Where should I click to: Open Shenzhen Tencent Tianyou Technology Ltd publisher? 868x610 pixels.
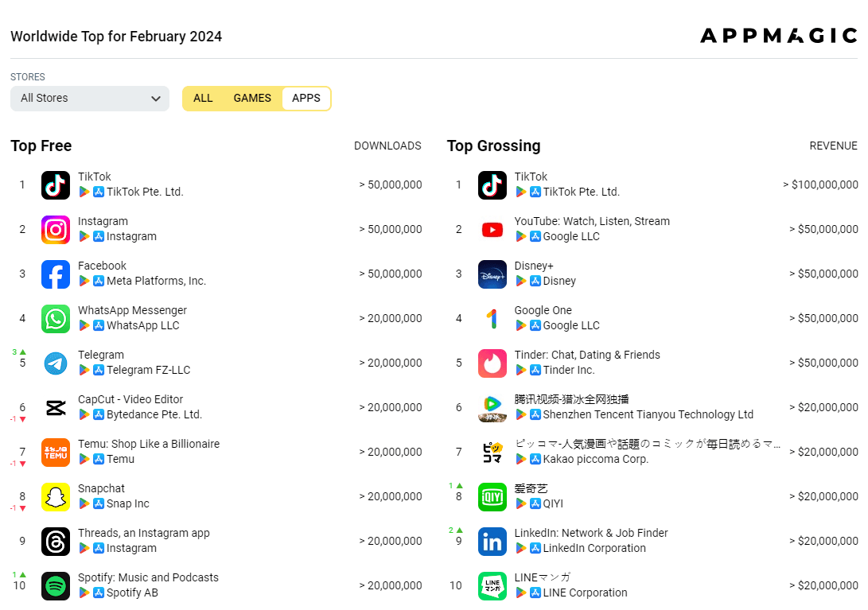648,414
